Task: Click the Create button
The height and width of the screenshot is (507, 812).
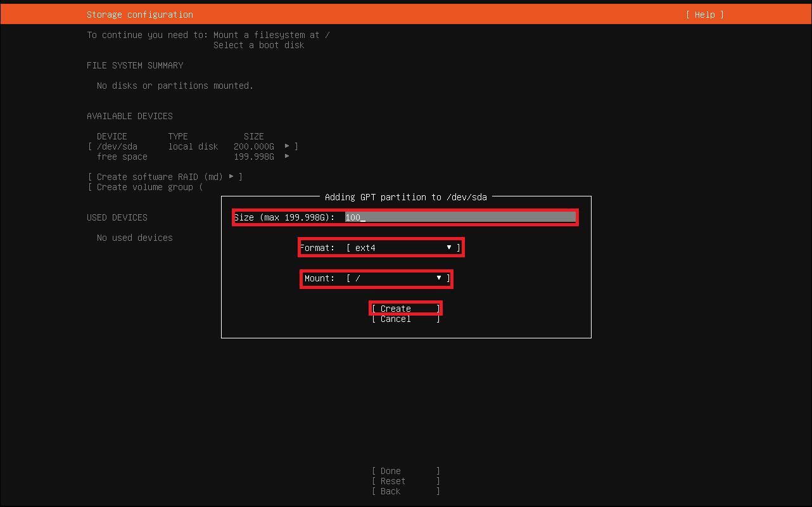Action: click(x=405, y=309)
